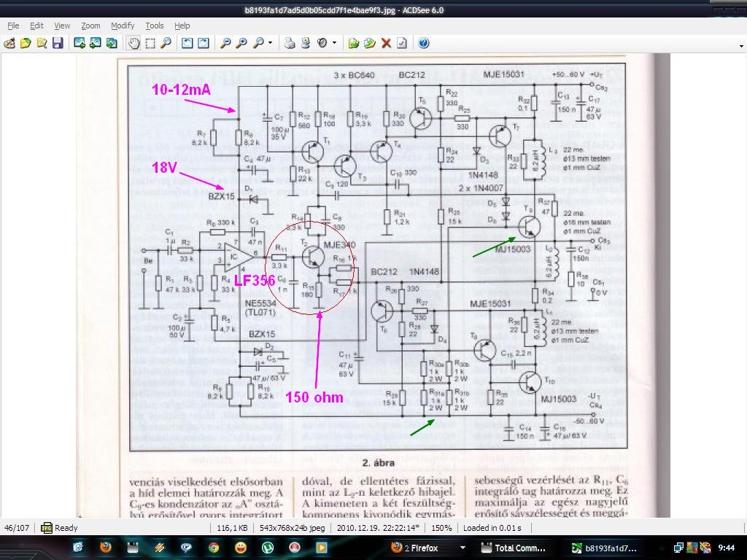
Task: Click the slideshow images icon
Action: [112, 43]
